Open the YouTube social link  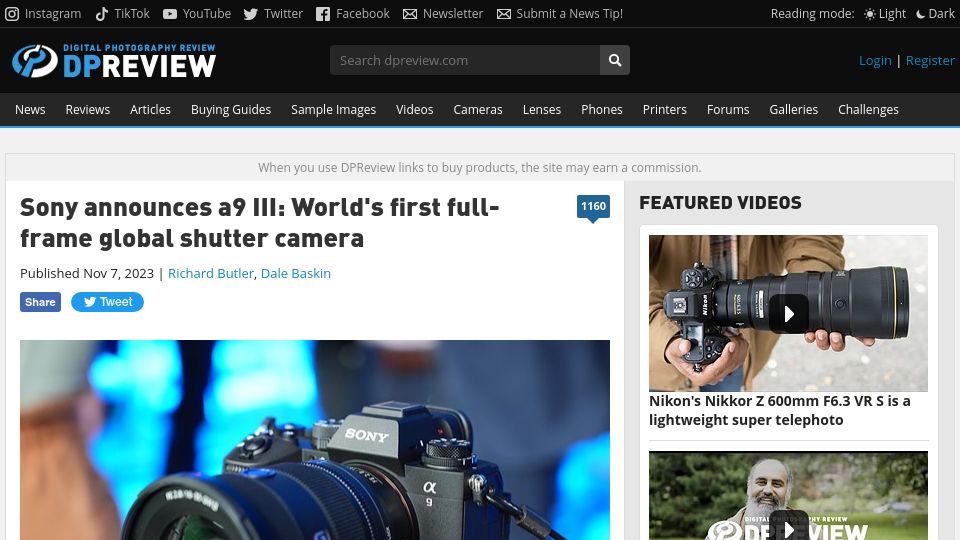197,13
